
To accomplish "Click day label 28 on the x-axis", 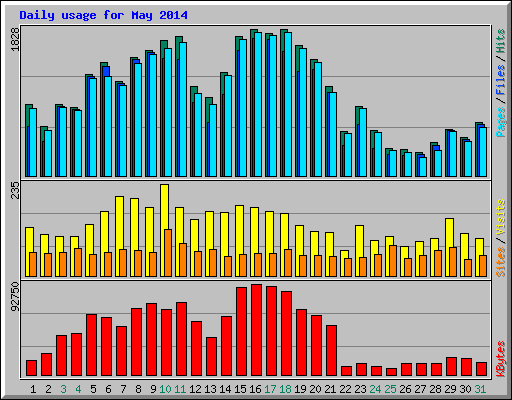I will (x=435, y=389).
